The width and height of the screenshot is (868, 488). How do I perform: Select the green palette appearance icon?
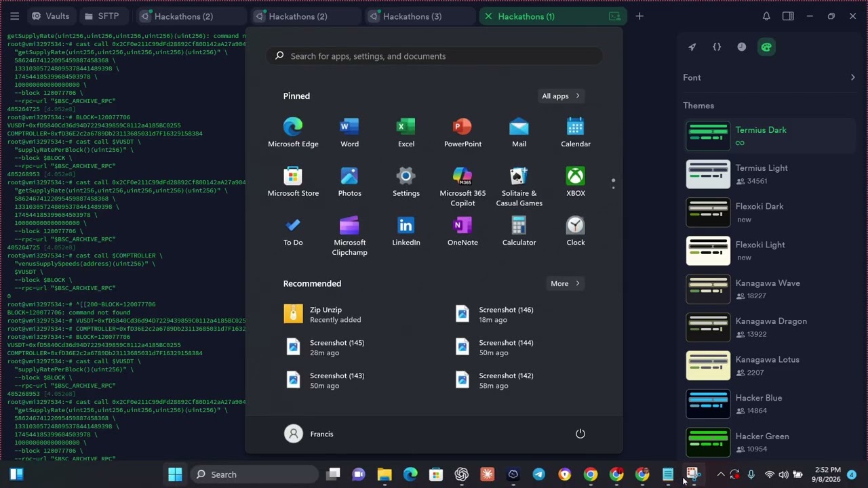point(766,47)
